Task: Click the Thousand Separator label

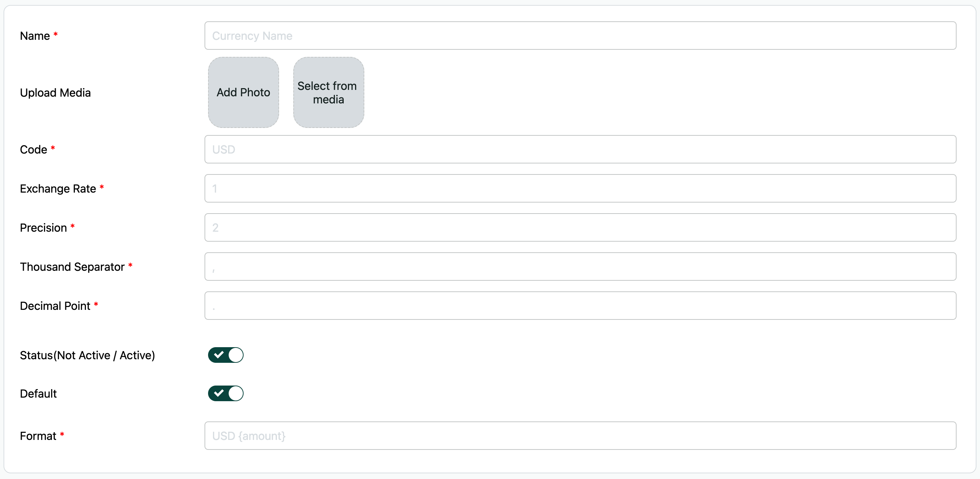Action: point(72,267)
